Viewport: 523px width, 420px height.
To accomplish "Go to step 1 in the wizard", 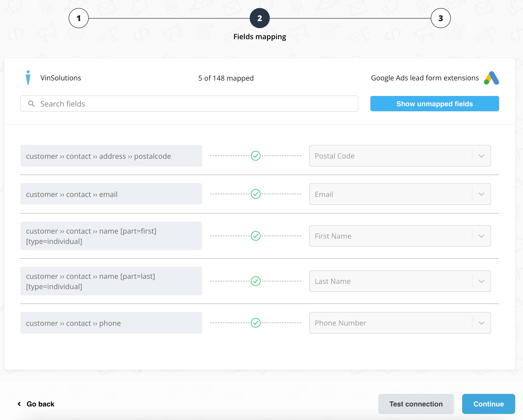I will (x=79, y=18).
